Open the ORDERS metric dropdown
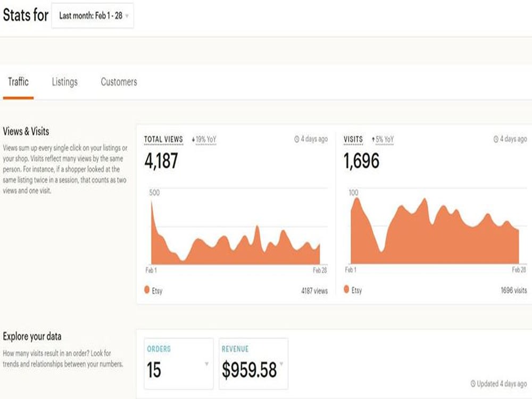 [x=179, y=364]
